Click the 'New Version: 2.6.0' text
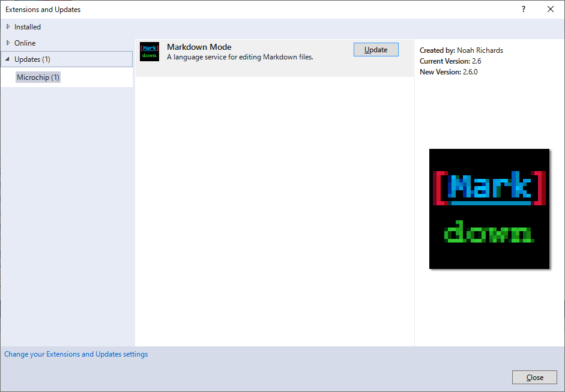The image size is (565, 392). point(449,72)
